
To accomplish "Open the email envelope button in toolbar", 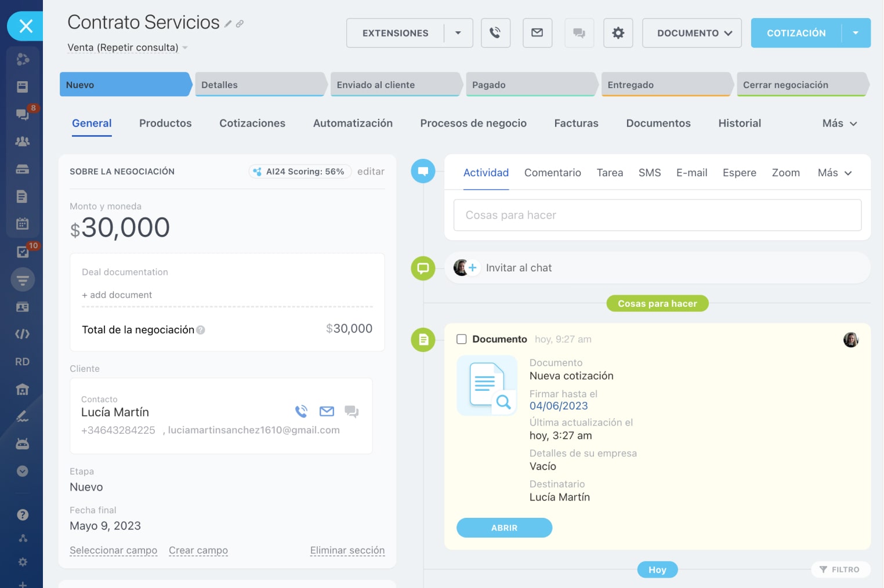I will (x=537, y=33).
